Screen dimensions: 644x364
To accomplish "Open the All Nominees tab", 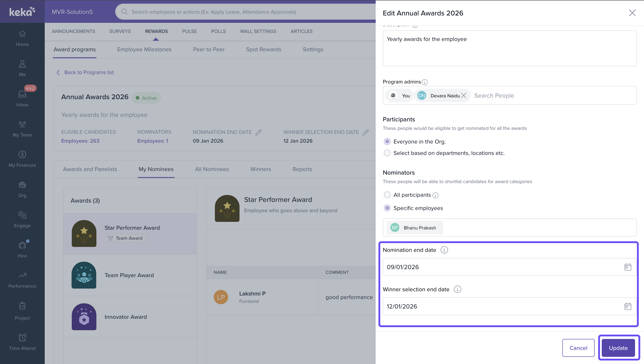I will (x=212, y=169).
